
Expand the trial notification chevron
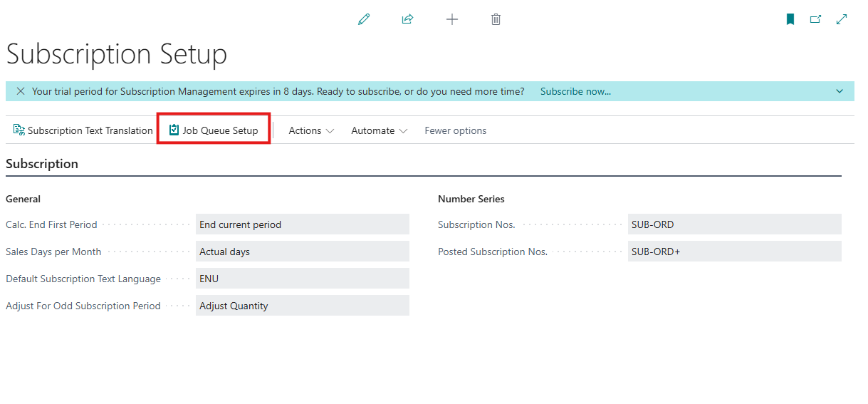click(840, 91)
